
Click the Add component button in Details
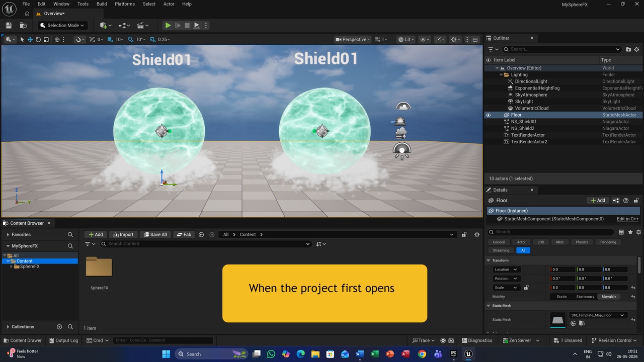[x=598, y=201]
